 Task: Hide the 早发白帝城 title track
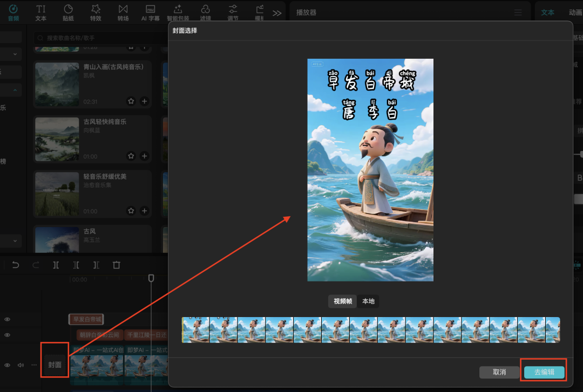coord(7,319)
